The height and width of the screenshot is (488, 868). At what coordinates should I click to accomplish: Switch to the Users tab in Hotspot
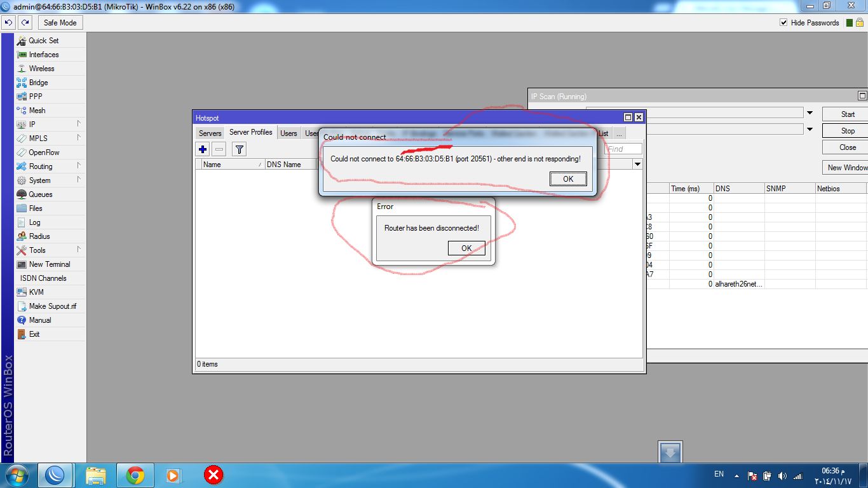click(288, 133)
